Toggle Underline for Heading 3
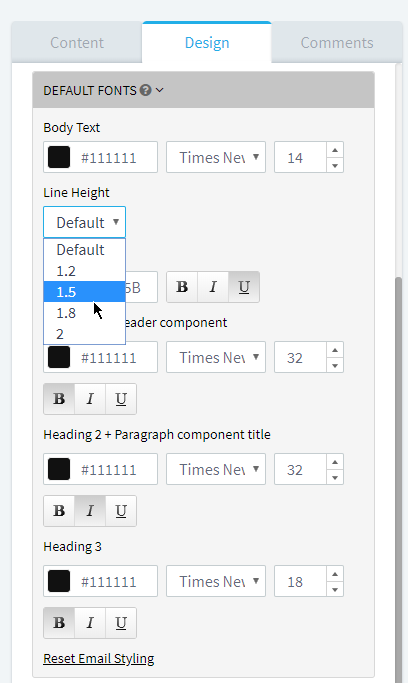The image size is (408, 683). coord(121,623)
